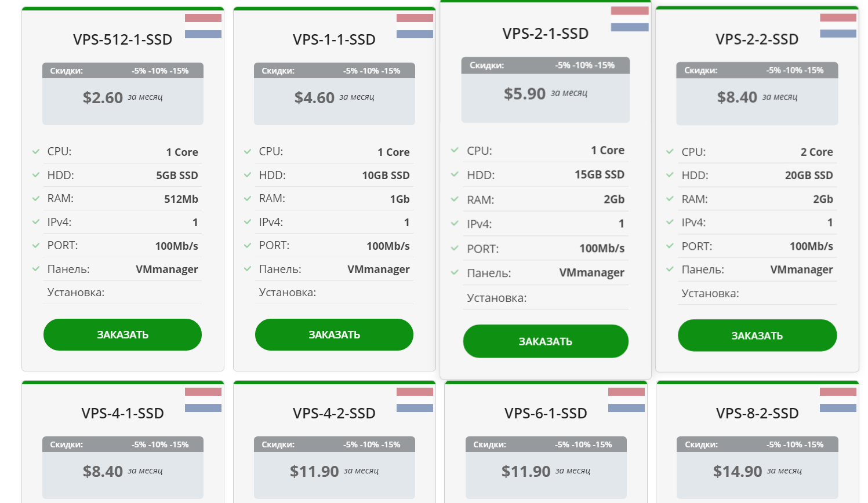Image resolution: width=868 pixels, height=503 pixels.
Task: Click the flag icon on the VPS-2-2-SSD card
Action: tap(838, 26)
